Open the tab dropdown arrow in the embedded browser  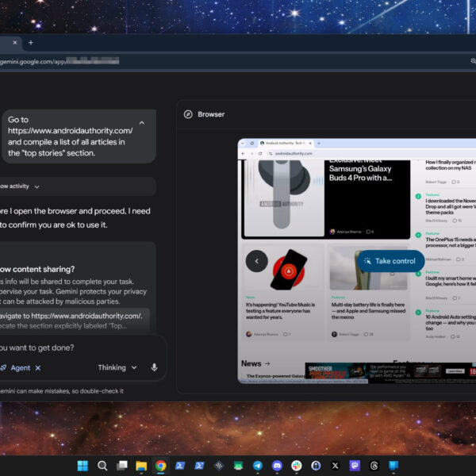click(x=242, y=144)
